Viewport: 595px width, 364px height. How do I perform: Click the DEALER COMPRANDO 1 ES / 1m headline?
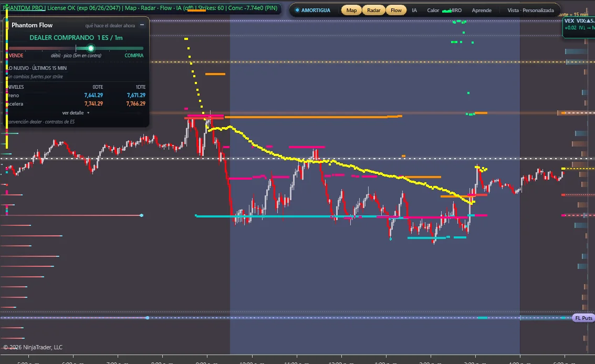click(76, 38)
